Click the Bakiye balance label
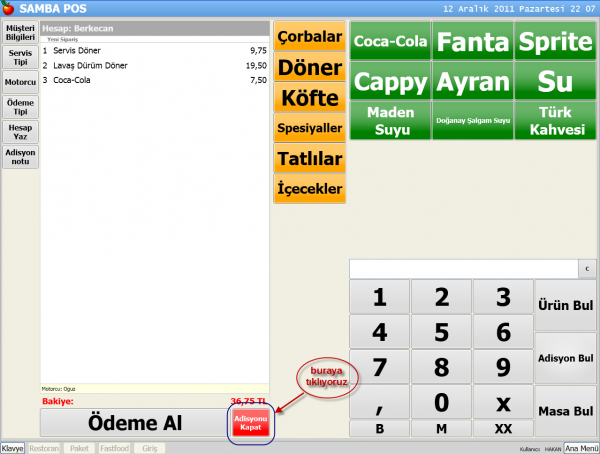 pyautogui.click(x=58, y=401)
